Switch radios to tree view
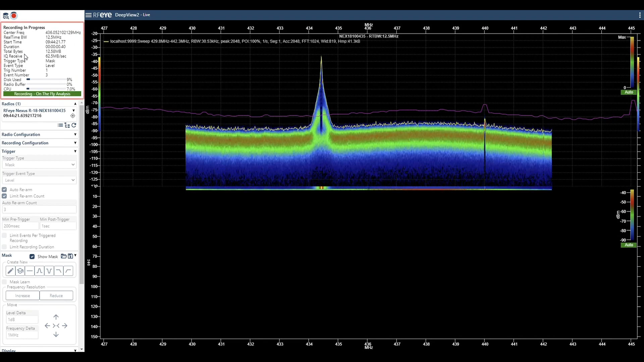 pyautogui.click(x=67, y=125)
